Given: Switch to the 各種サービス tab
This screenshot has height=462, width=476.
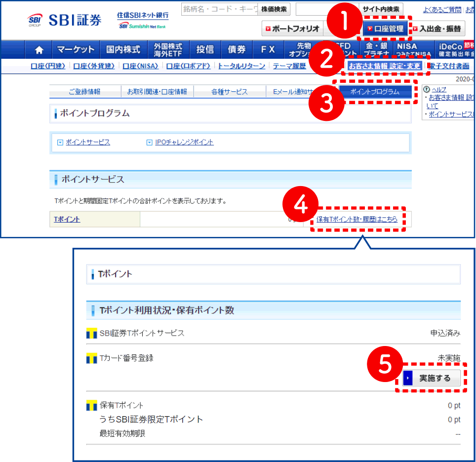Looking at the screenshot, I should coord(230,92).
